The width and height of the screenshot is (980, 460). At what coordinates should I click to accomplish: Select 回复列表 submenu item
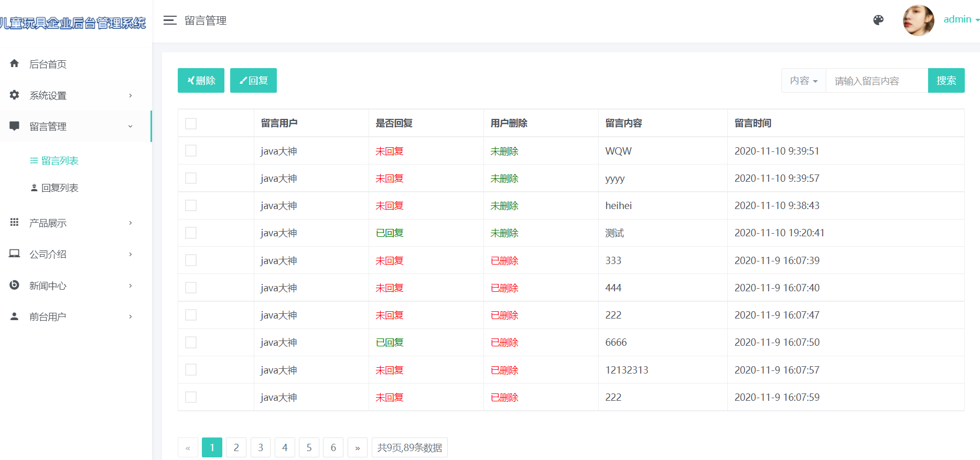(60, 188)
